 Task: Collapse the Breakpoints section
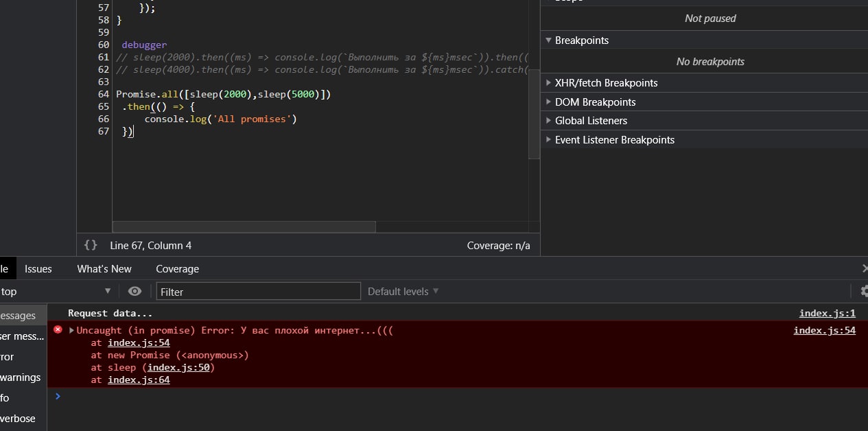pos(548,40)
